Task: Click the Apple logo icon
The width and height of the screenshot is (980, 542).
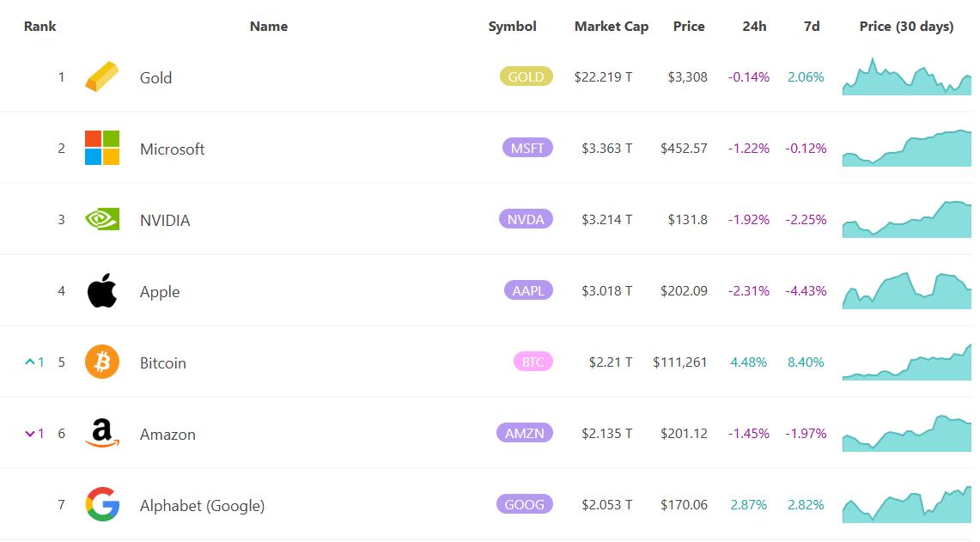Action: [x=102, y=291]
